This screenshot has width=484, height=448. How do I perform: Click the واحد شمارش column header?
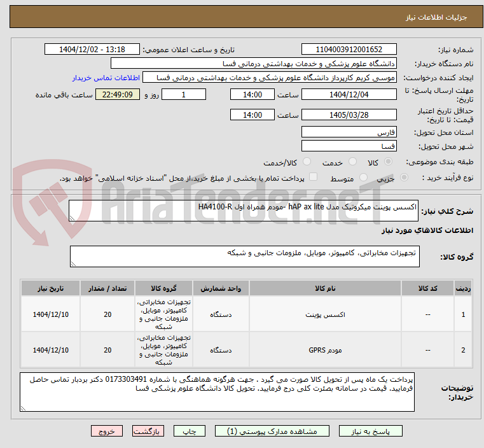pos(221,288)
